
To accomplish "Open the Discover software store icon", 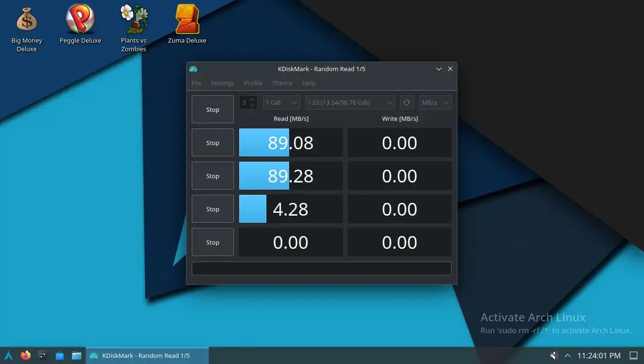I will pyautogui.click(x=60, y=355).
